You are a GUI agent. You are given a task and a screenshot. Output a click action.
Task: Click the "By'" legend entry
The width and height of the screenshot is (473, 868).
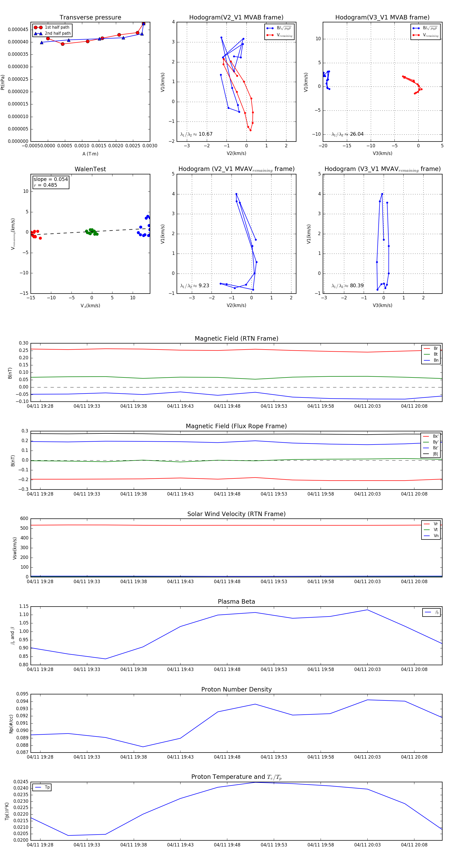pos(431,442)
